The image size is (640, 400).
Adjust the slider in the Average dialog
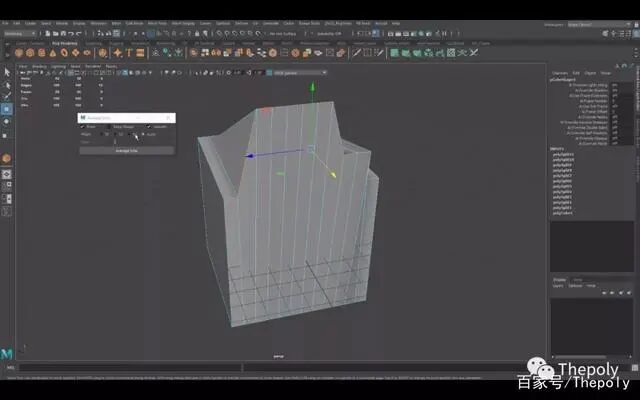click(x=115, y=142)
